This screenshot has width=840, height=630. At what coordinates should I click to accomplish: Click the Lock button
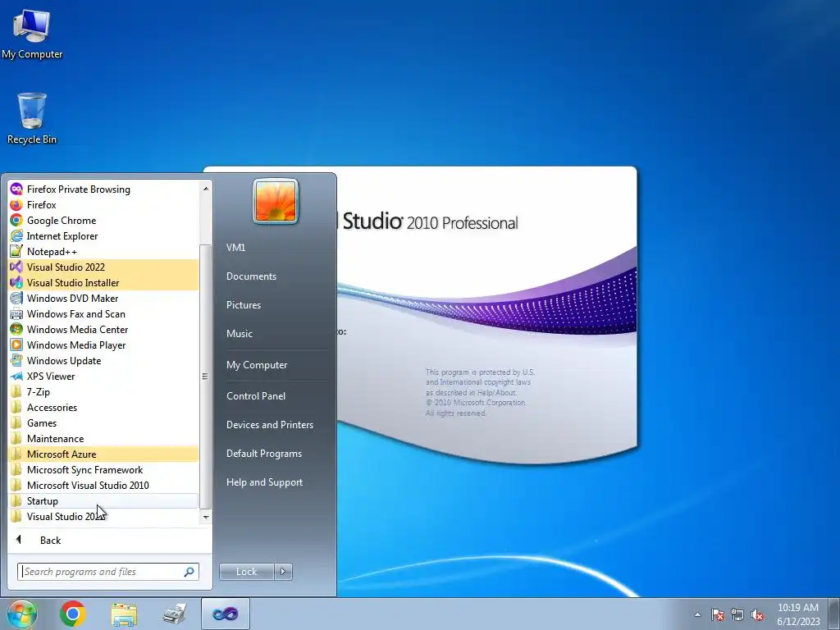click(246, 572)
